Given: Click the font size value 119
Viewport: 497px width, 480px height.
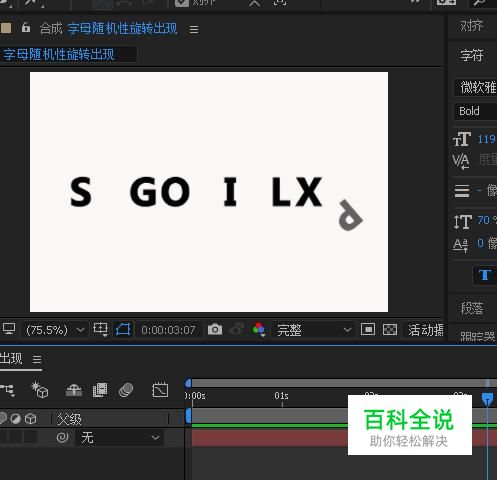Looking at the screenshot, I should pyautogui.click(x=486, y=139).
